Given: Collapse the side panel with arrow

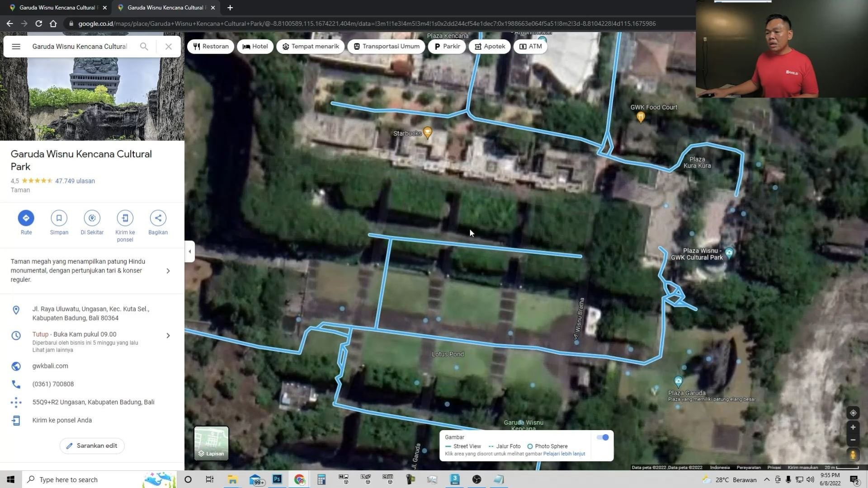Looking at the screenshot, I should point(190,251).
